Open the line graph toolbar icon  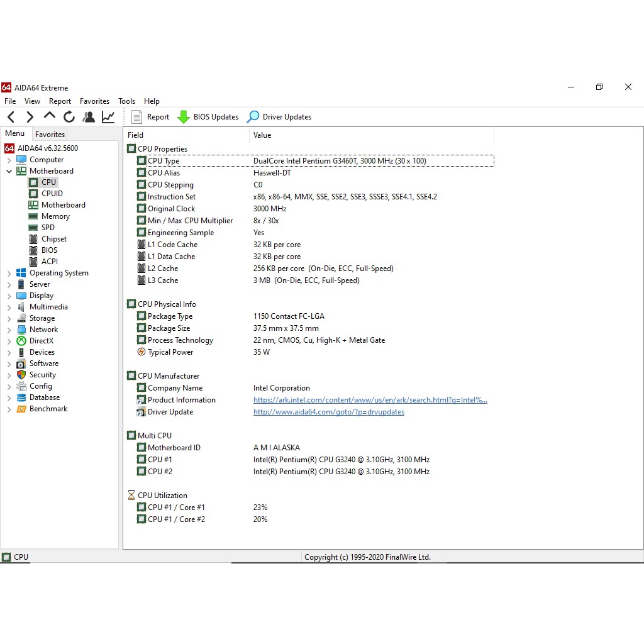click(108, 117)
